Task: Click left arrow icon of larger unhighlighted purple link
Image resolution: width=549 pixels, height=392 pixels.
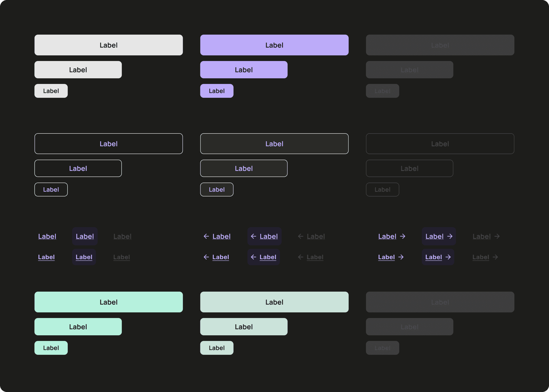Action: point(206,236)
